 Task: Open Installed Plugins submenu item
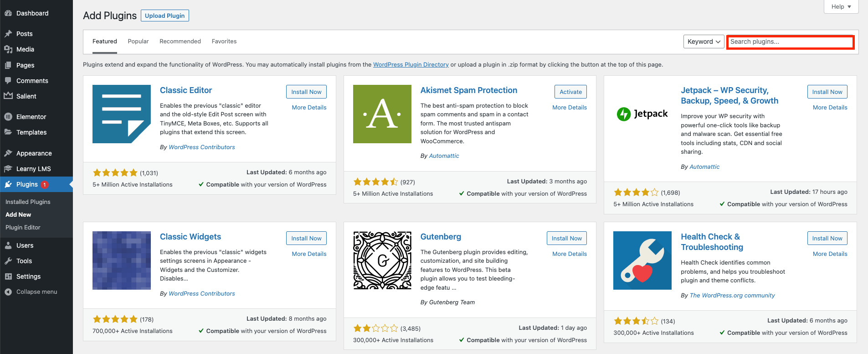[28, 202]
